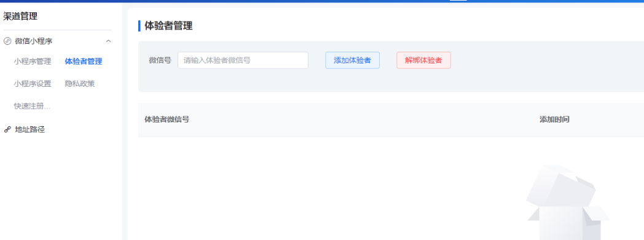The image size is (644, 240).
Task: Click the 体验者管理 page heading
Action: 168,26
